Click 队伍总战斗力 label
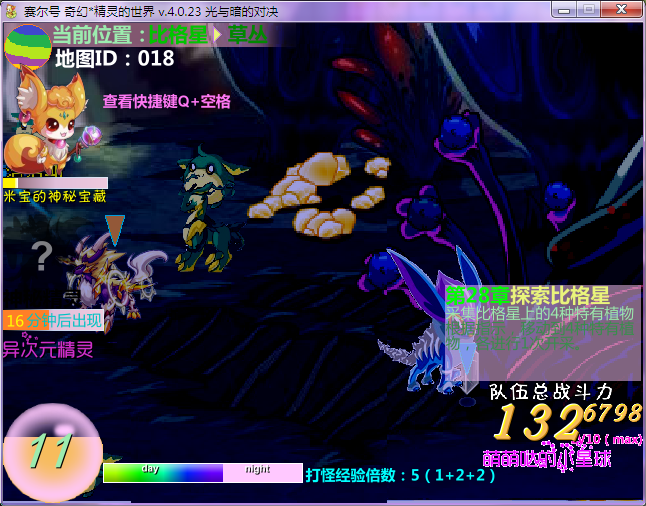 pyautogui.click(x=550, y=392)
